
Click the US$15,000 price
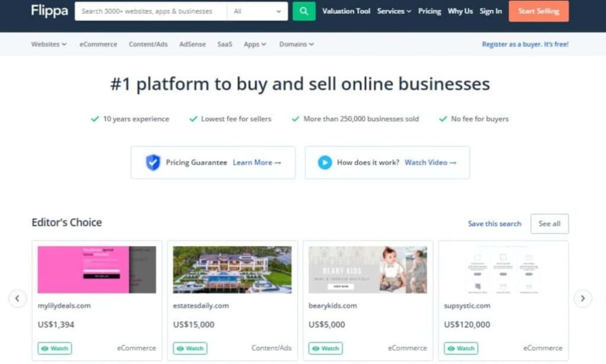(x=194, y=324)
